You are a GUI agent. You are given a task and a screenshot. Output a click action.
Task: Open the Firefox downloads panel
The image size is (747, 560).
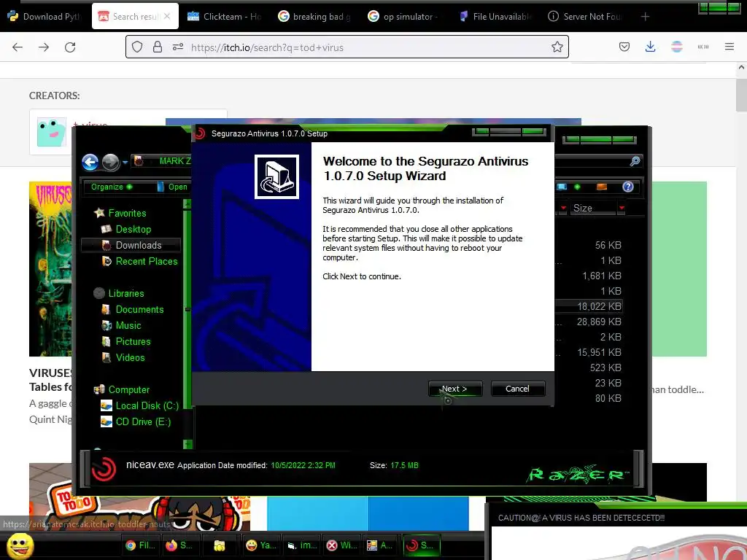click(x=650, y=47)
